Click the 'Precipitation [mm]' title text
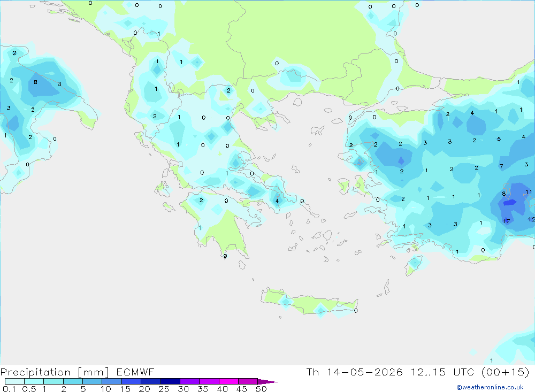Image resolution: width=535 pixels, height=392 pixels. pyautogui.click(x=55, y=372)
